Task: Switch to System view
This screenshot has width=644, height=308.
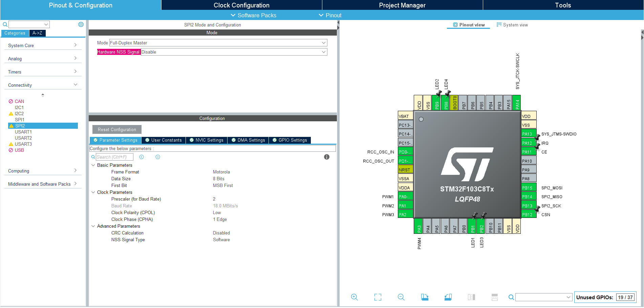Action: [x=512, y=25]
